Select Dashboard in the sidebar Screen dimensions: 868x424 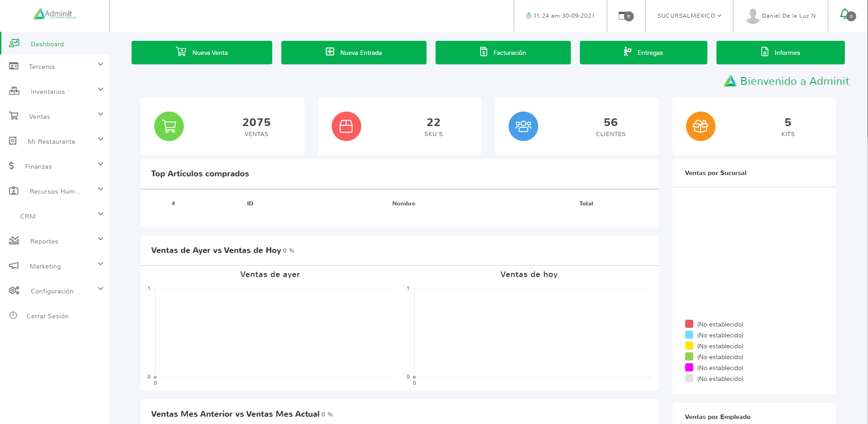tap(47, 44)
